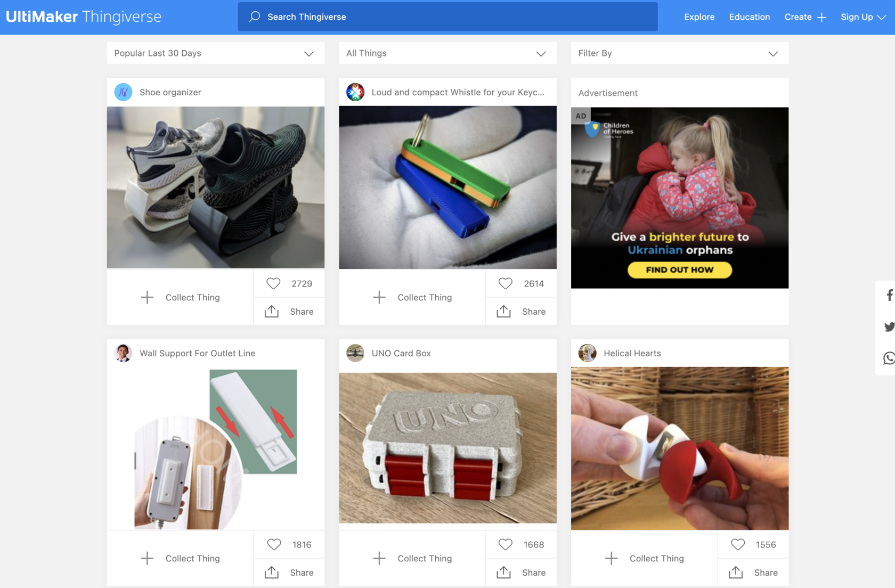Open the whistle keychain photo
The width and height of the screenshot is (895, 588).
(448, 187)
